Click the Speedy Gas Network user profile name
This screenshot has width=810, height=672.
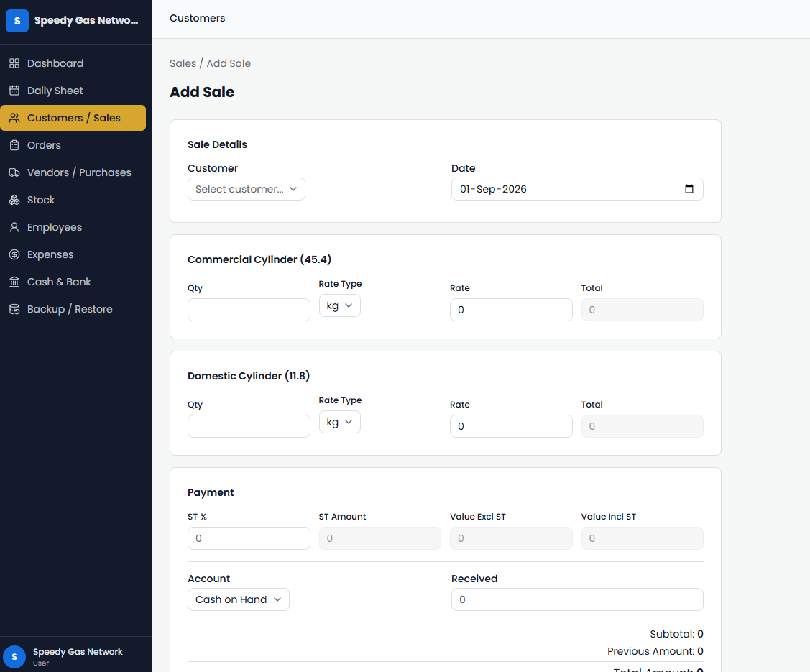pyautogui.click(x=78, y=652)
